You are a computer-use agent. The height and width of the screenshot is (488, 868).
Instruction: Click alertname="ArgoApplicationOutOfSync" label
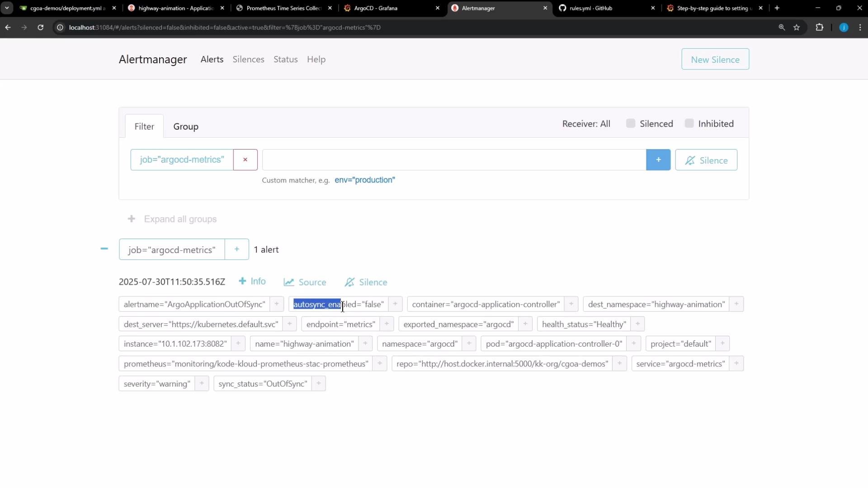(x=194, y=304)
